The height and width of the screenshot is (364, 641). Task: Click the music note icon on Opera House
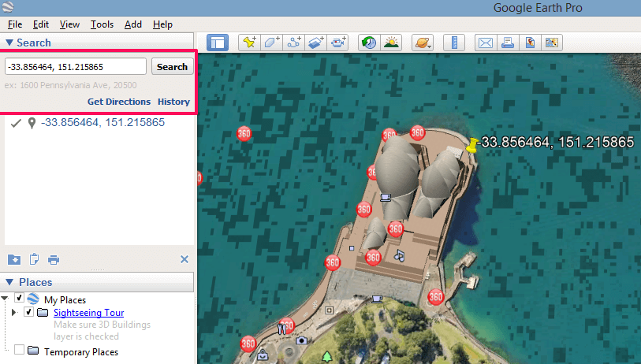[x=399, y=256]
